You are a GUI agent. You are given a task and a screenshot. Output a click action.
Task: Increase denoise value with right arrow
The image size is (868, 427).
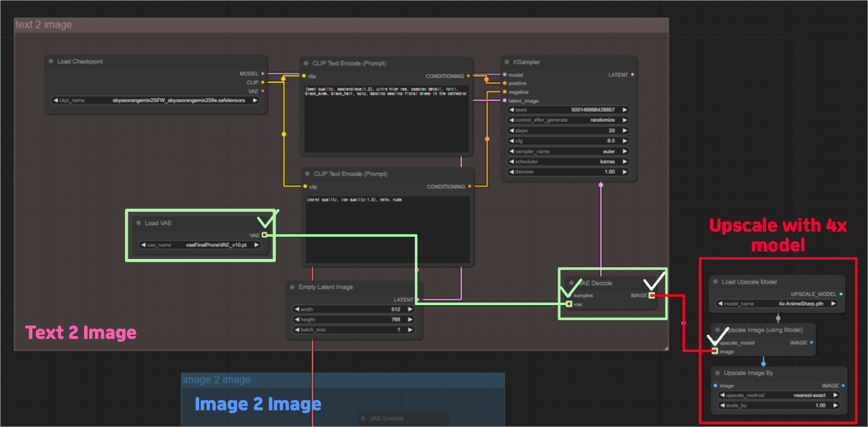[x=625, y=172]
